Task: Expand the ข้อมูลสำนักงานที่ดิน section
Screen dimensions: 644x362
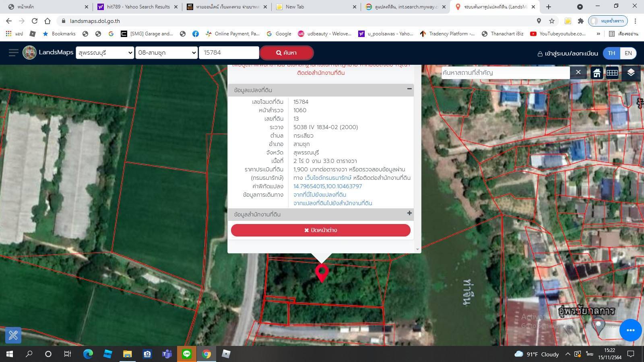Action: 409,213
